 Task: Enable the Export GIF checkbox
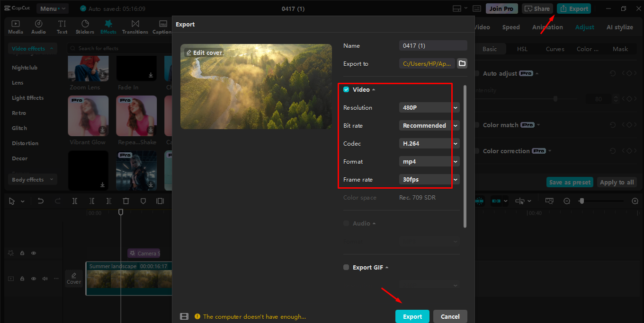click(346, 267)
